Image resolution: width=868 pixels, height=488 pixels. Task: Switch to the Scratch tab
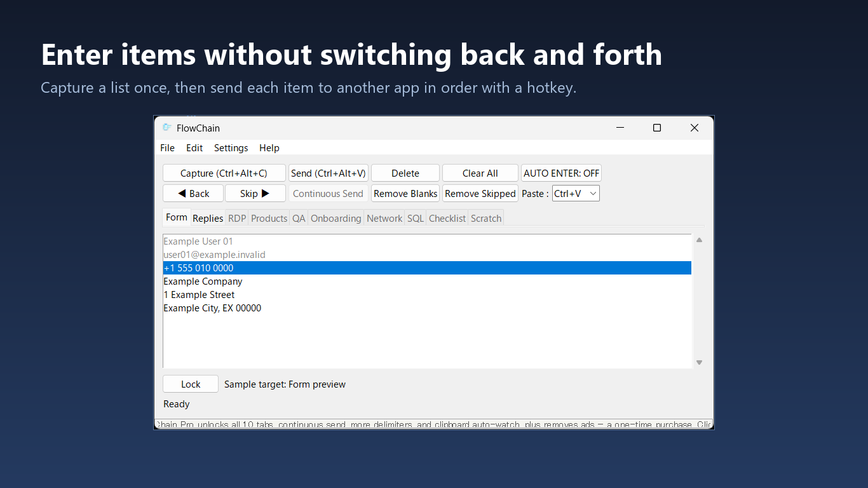tap(486, 219)
